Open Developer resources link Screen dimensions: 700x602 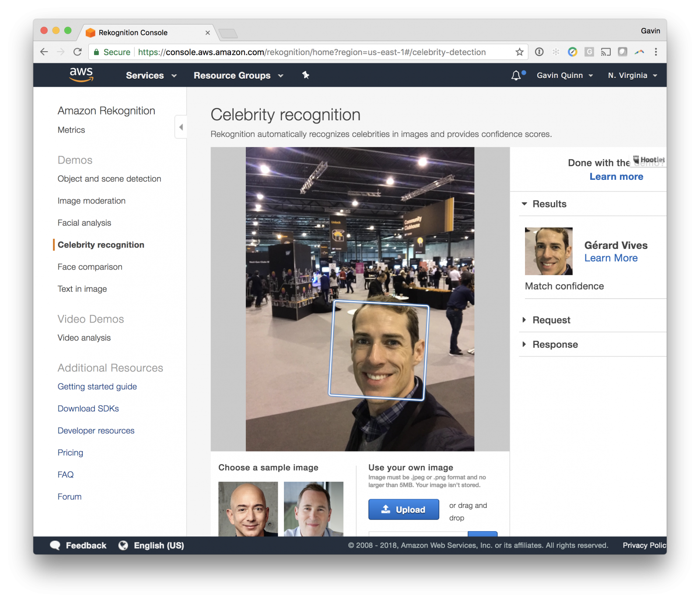pos(96,430)
